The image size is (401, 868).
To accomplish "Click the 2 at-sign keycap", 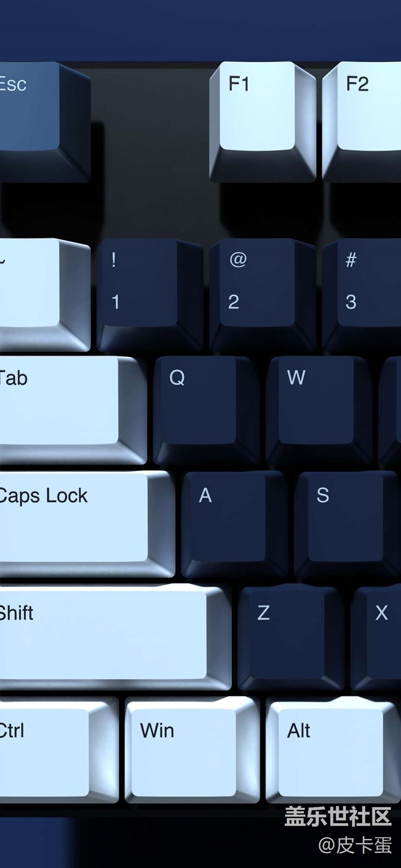I will [263, 295].
